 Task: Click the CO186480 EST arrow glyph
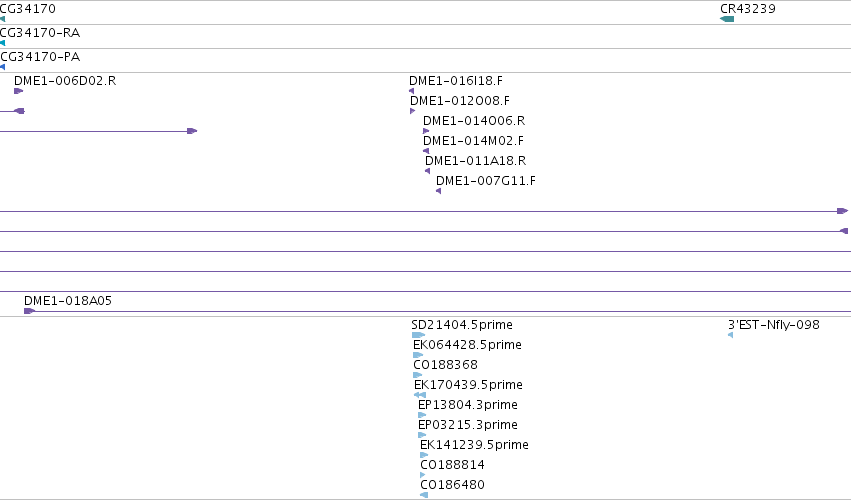[424, 495]
